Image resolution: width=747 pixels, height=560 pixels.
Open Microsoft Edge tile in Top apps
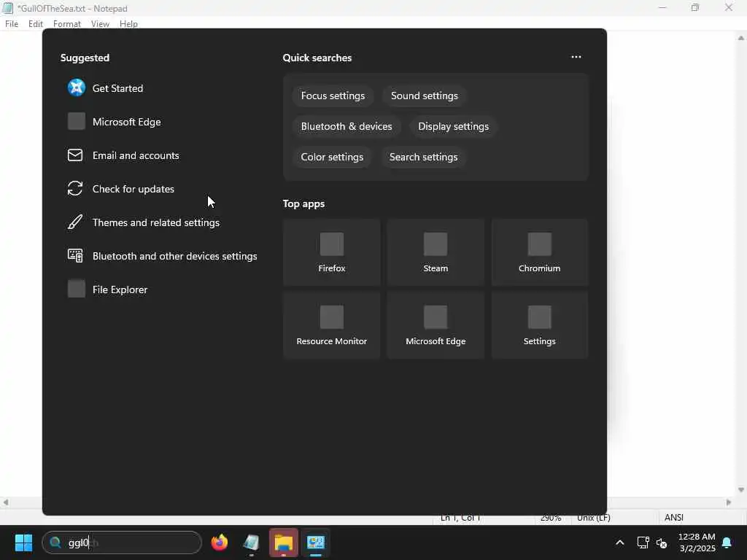(436, 325)
